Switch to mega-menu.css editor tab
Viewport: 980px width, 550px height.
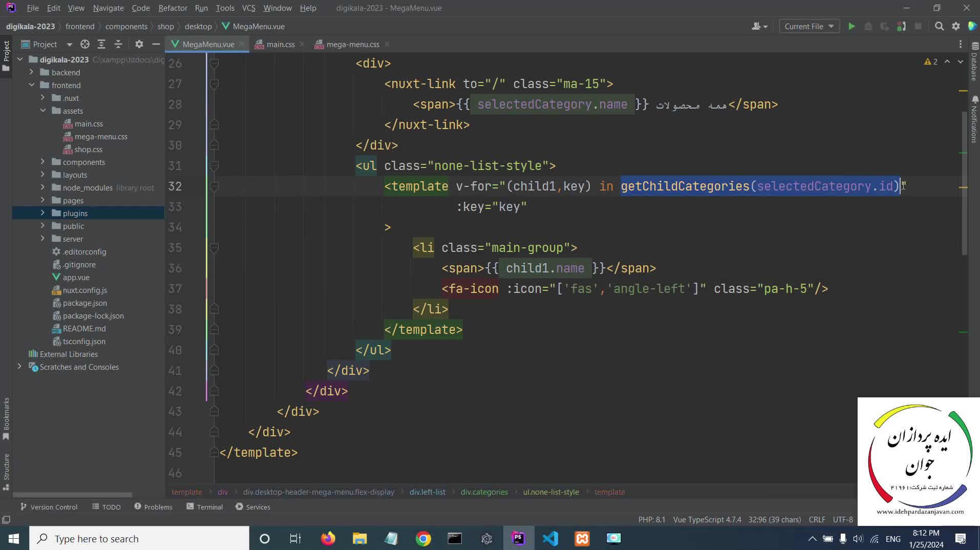(x=352, y=44)
